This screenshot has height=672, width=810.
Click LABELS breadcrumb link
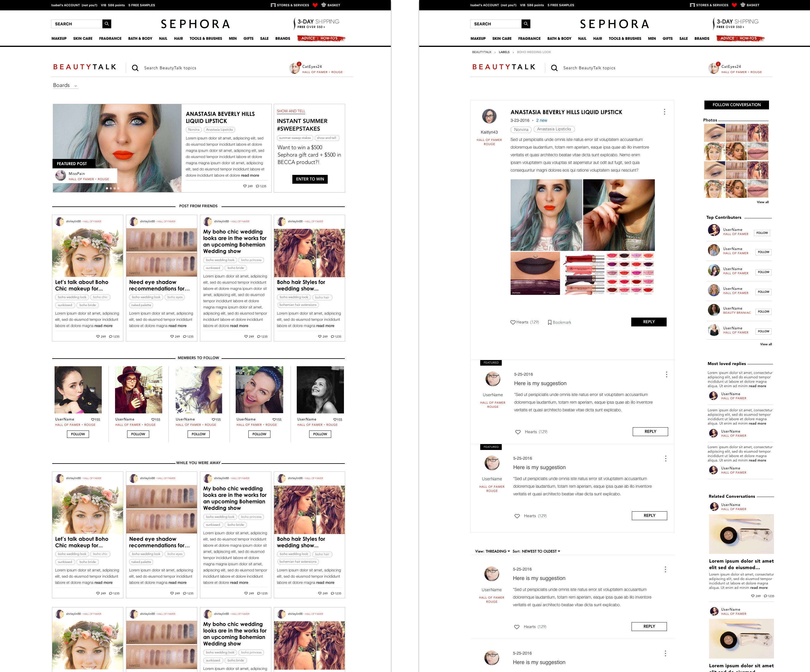(504, 52)
